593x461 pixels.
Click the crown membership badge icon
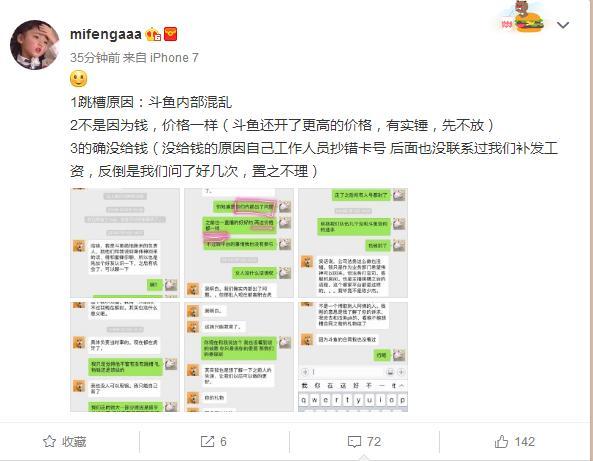(x=154, y=34)
